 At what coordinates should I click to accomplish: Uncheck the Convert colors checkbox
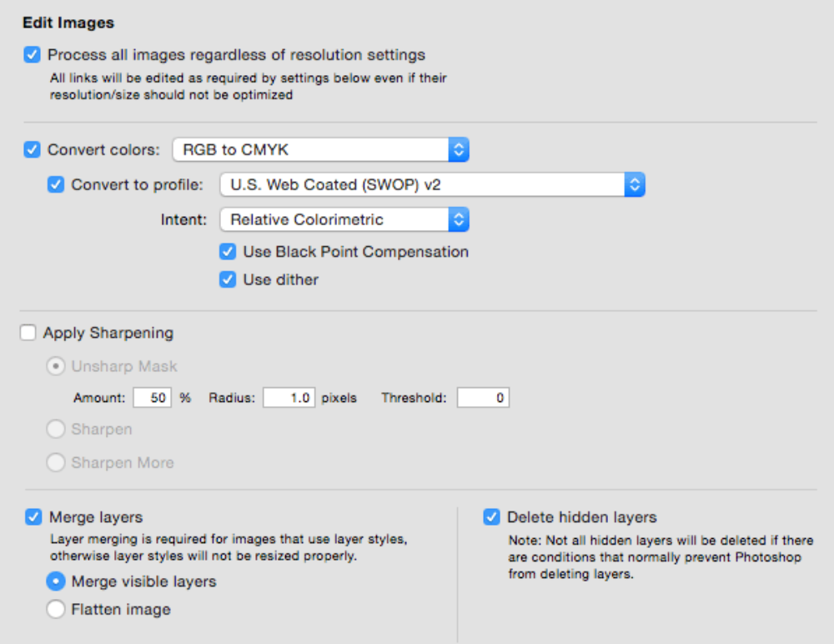tap(33, 150)
